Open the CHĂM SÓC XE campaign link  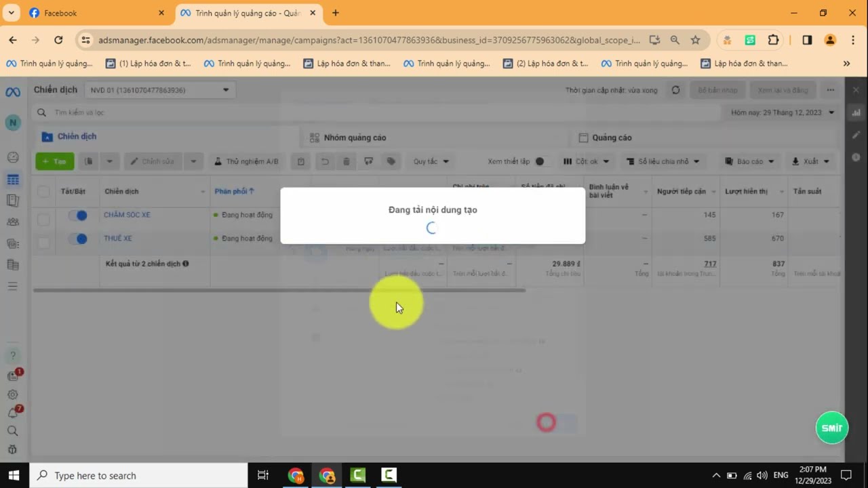pos(127,215)
